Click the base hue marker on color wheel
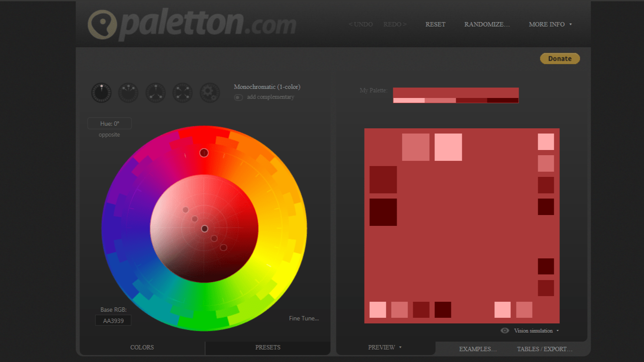Image resolution: width=644 pixels, height=362 pixels. coord(204,153)
